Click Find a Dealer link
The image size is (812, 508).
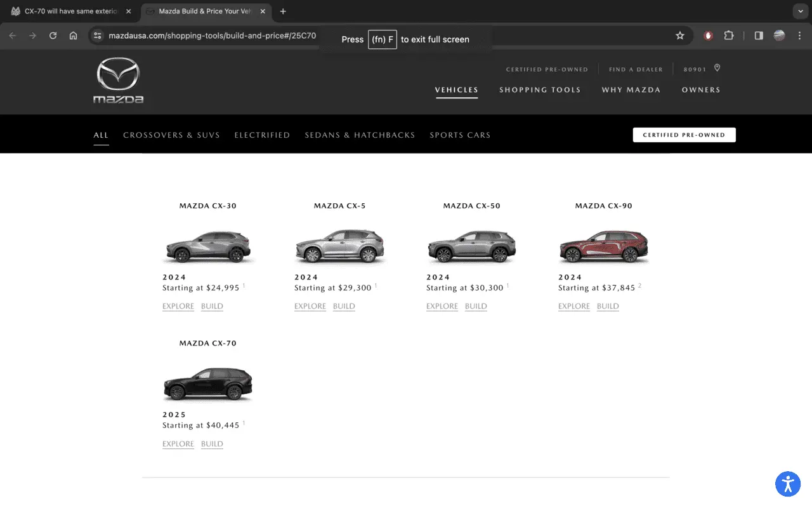[636, 69]
